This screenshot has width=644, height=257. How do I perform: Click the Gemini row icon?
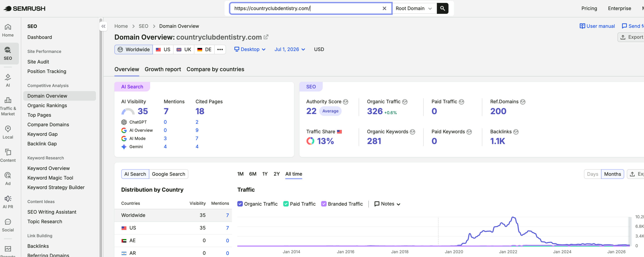pyautogui.click(x=124, y=147)
